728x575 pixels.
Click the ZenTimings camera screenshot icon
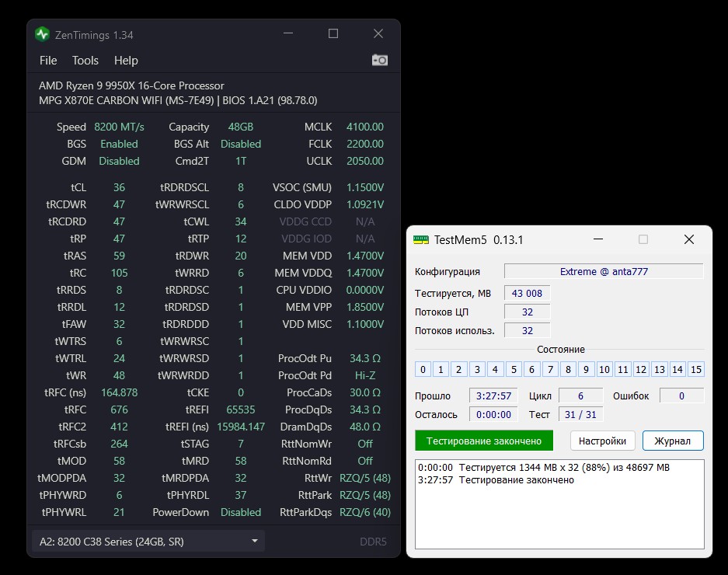pyautogui.click(x=379, y=61)
